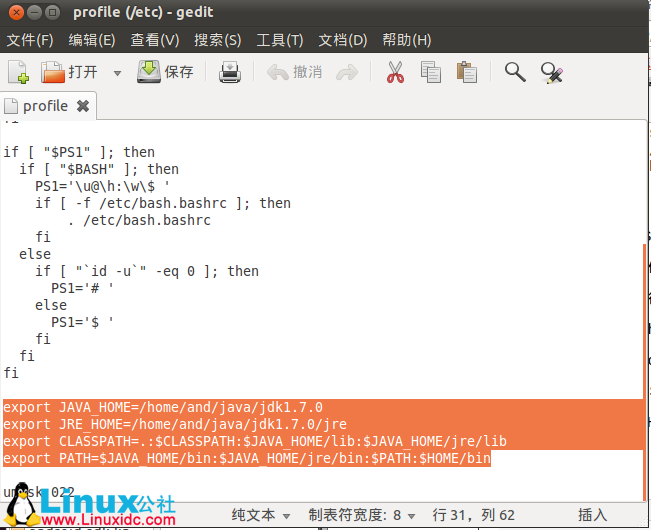Viewport: 651px width, 530px height.
Task: Cut selection with the scissors icon
Action: pyautogui.click(x=395, y=72)
